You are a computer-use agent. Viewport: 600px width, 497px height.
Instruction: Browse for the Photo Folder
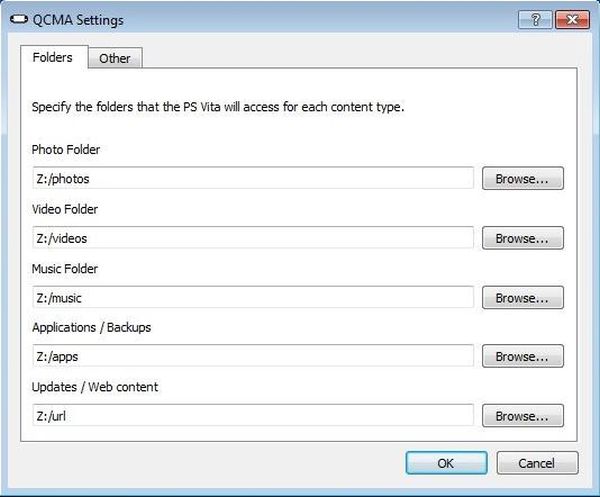click(x=522, y=178)
